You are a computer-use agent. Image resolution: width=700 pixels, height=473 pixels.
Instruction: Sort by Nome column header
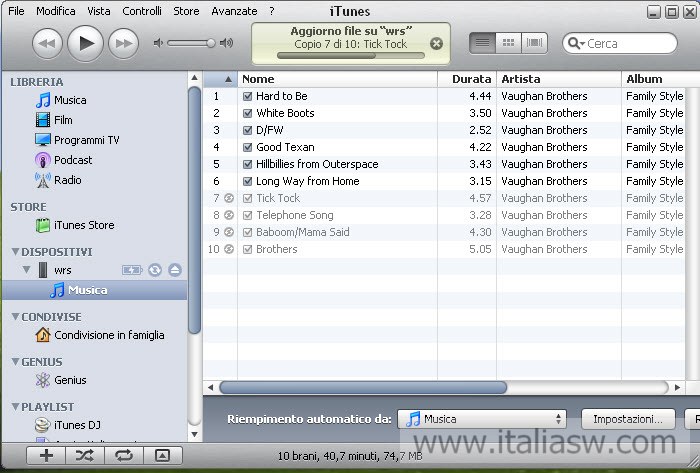click(x=338, y=79)
